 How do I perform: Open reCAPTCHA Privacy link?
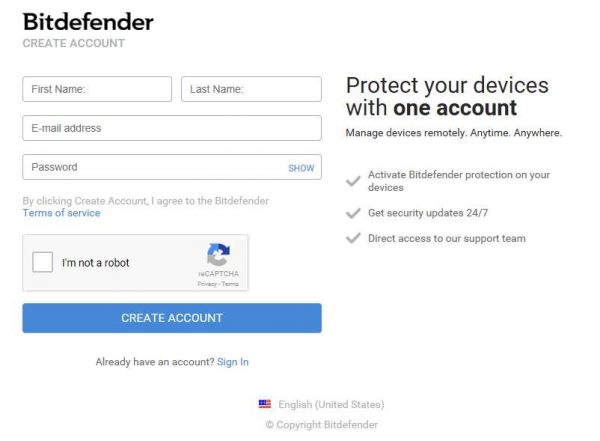207,284
